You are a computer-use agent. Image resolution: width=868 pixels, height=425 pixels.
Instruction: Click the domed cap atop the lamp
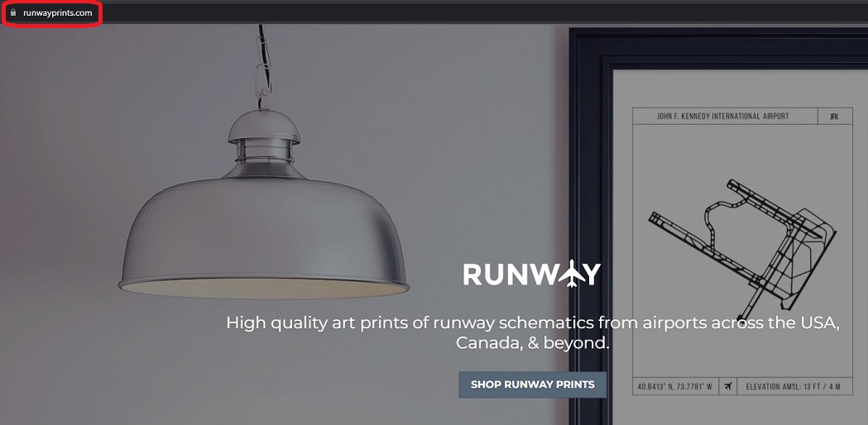pyautogui.click(x=264, y=126)
